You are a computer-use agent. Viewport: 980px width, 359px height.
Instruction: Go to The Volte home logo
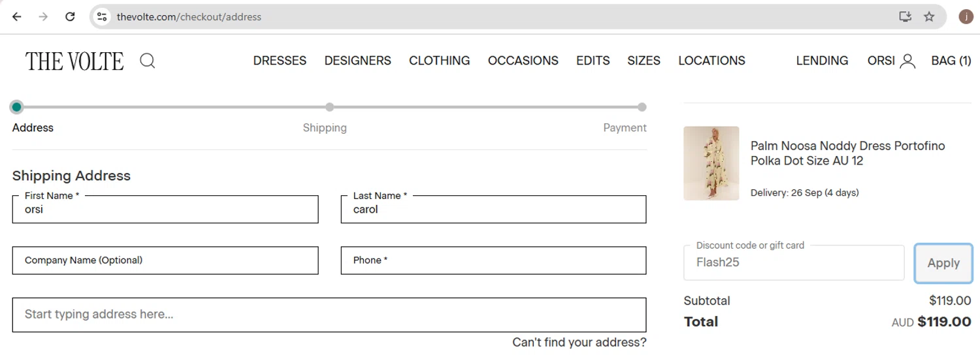click(74, 61)
